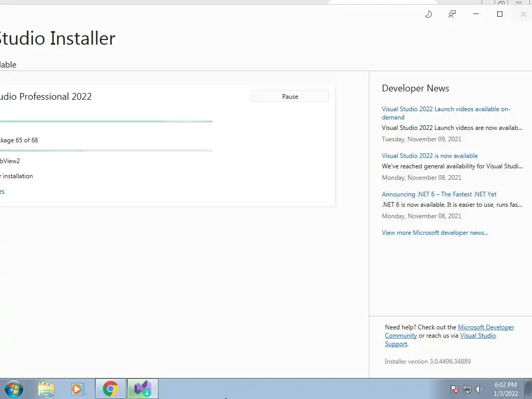The image size is (532, 399).
Task: Select the Tuesday, November 09, 2021 date
Action: [x=421, y=139]
